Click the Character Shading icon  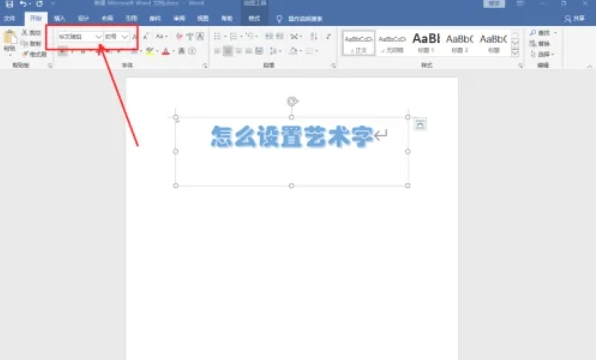[182, 51]
